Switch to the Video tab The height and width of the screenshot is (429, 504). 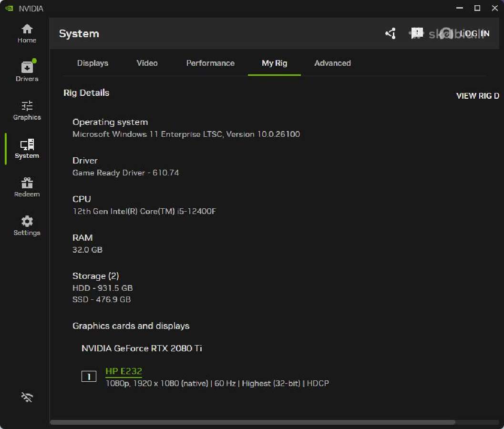[147, 63]
